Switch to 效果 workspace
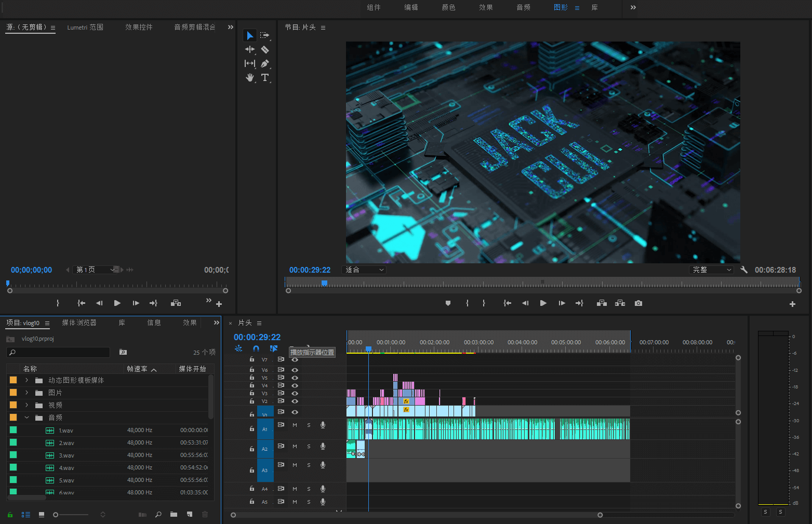Screen dimensions: 812x524 coord(486,7)
